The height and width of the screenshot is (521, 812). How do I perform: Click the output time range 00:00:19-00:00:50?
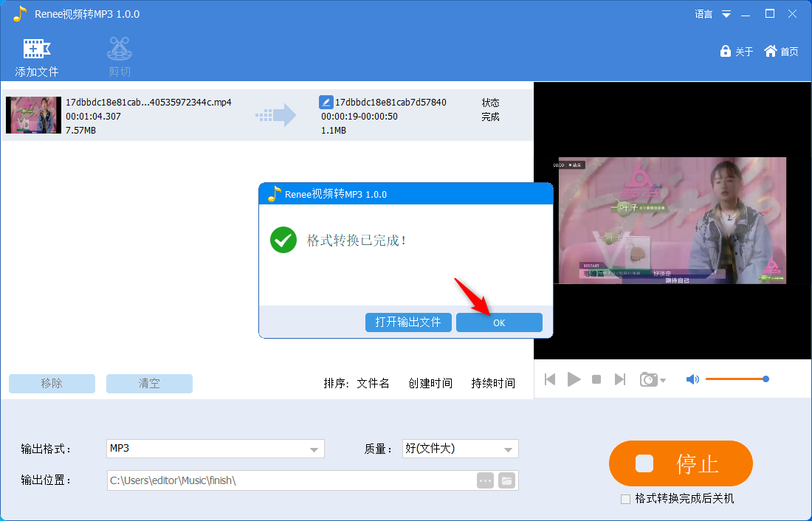(359, 117)
